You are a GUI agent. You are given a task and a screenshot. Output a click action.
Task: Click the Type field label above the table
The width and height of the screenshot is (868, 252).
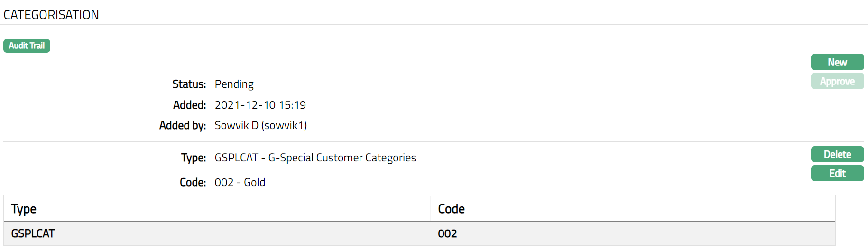tap(193, 158)
